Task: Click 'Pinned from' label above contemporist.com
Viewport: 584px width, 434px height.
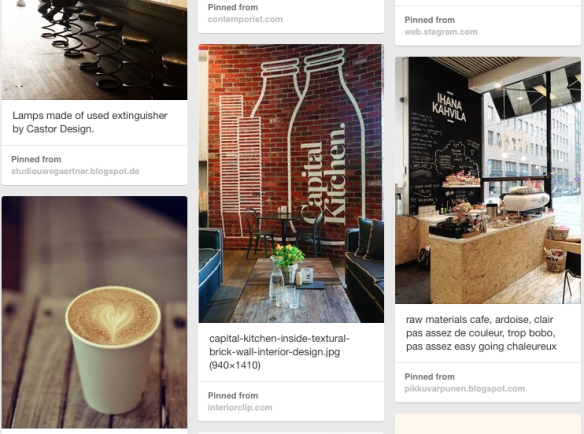Action: tap(233, 7)
